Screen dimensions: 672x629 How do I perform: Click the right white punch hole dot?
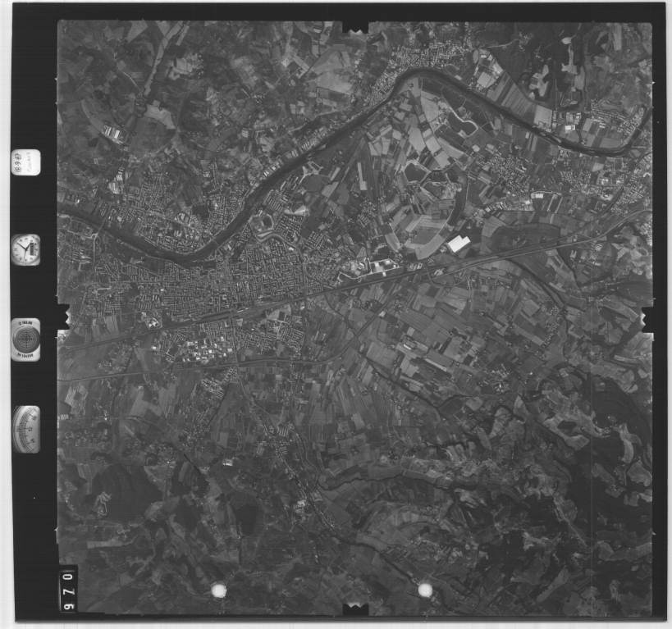tap(424, 589)
